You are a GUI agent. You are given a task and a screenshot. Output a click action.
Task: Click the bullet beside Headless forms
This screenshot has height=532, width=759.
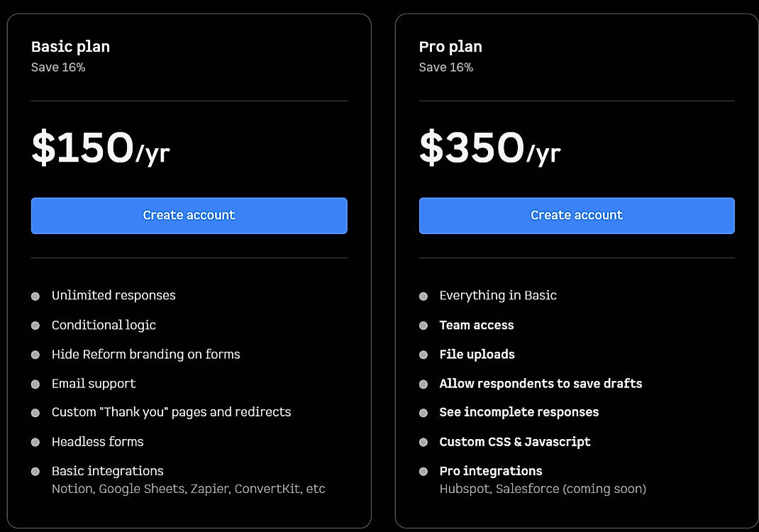click(35, 442)
